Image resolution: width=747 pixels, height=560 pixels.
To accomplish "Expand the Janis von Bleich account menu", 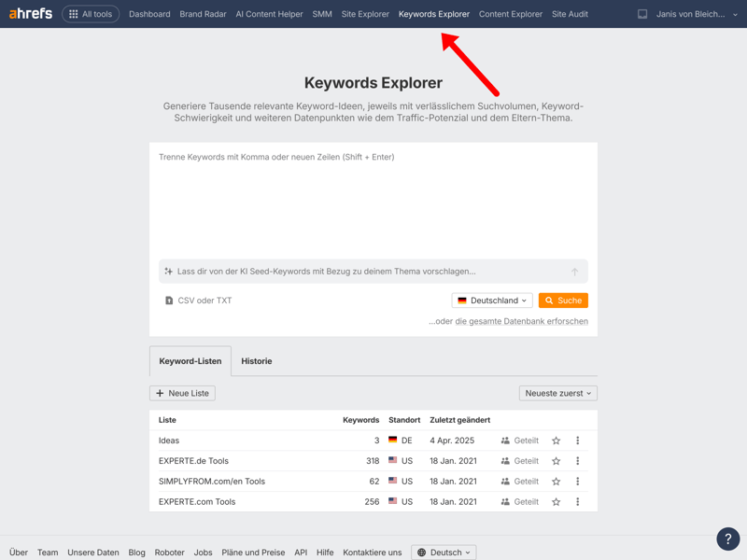I will 697,14.
